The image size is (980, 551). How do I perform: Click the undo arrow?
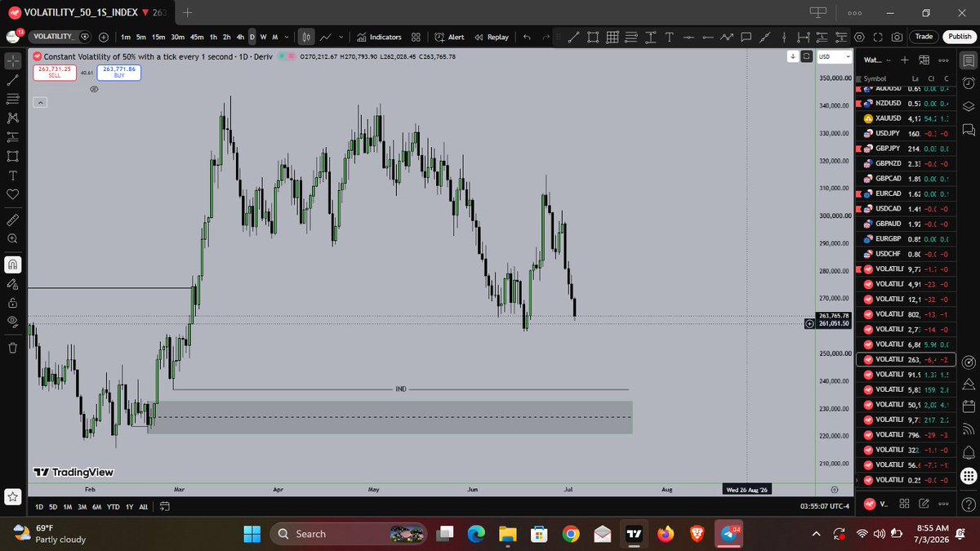[x=527, y=37]
